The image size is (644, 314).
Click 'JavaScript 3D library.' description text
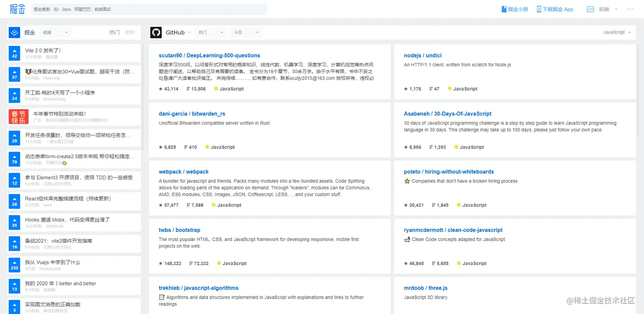click(426, 297)
